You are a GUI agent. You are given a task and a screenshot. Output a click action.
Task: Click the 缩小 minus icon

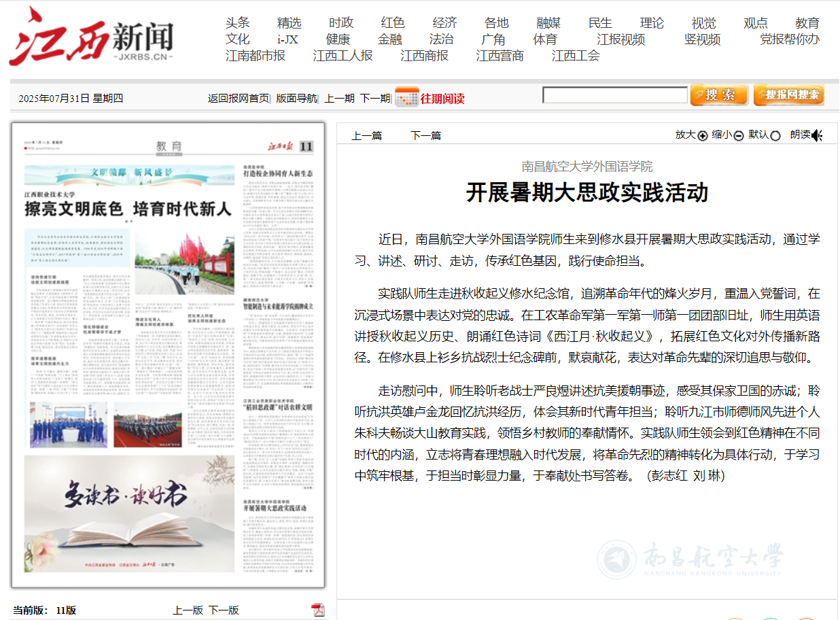point(739,135)
